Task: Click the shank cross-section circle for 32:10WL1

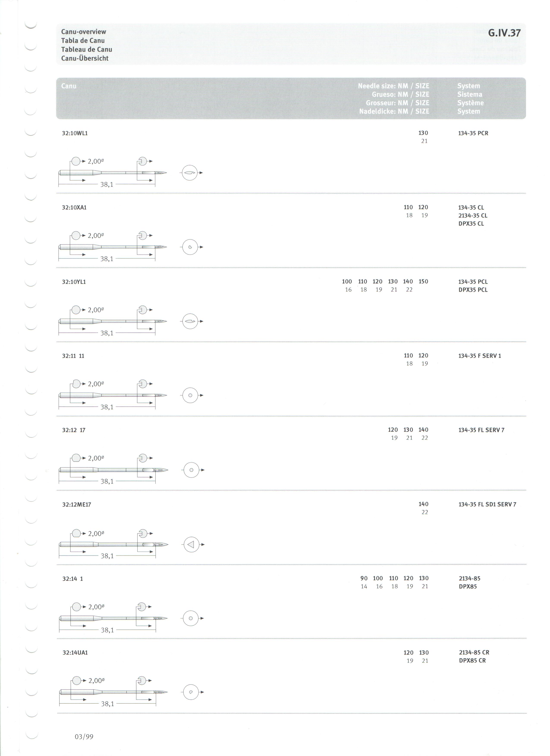Action: click(x=76, y=161)
